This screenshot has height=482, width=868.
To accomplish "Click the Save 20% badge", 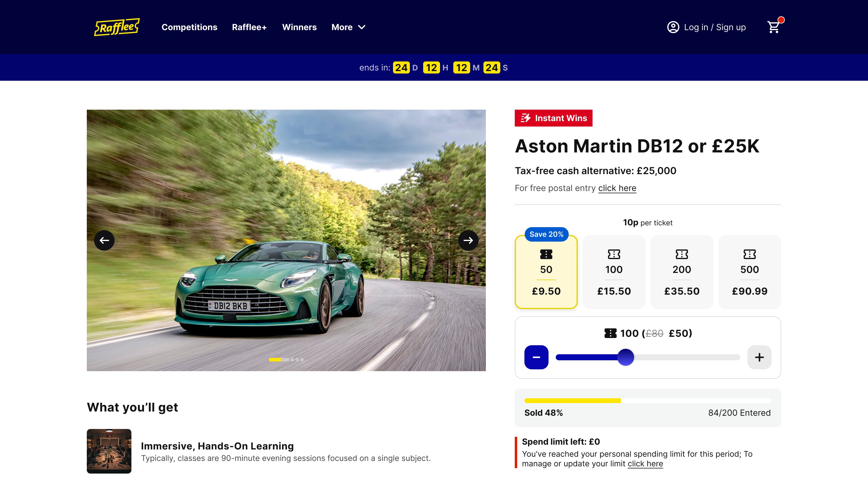I will coord(546,234).
